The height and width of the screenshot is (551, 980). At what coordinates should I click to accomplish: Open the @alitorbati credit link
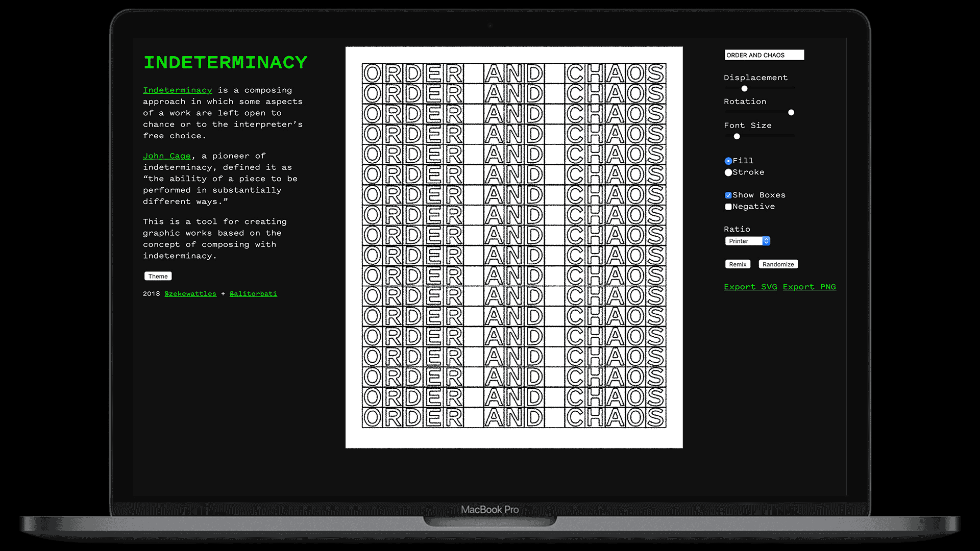point(253,294)
